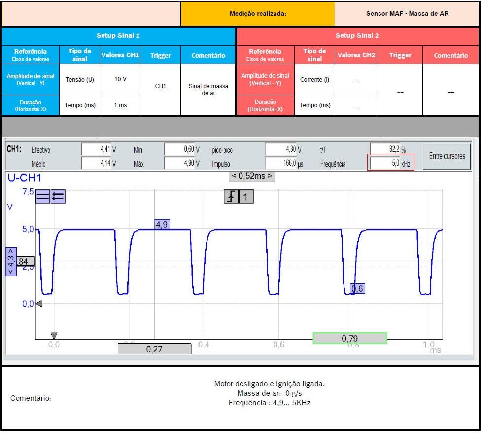
Task: Click the horizontal cursor lines icon
Action: click(43, 197)
